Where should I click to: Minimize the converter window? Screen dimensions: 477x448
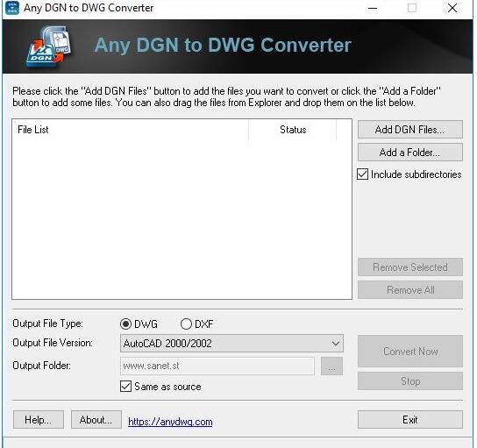[x=373, y=8]
